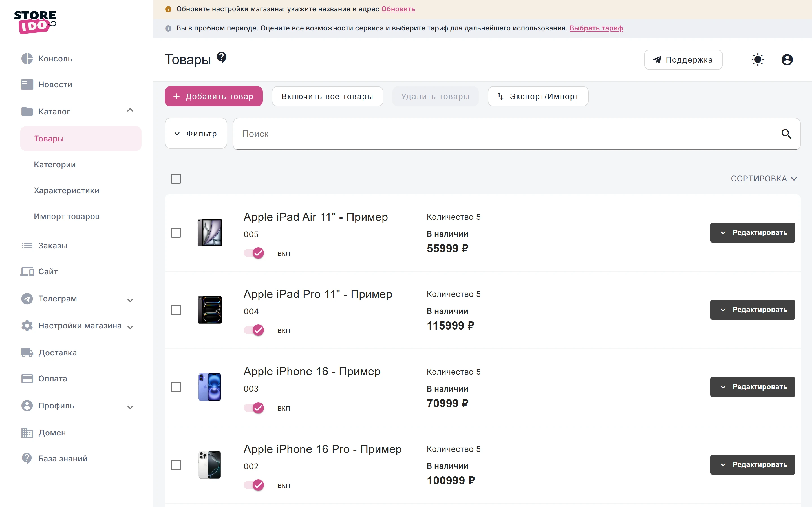Open the help question mark next to Товары
This screenshot has height=507, width=812.
221,57
